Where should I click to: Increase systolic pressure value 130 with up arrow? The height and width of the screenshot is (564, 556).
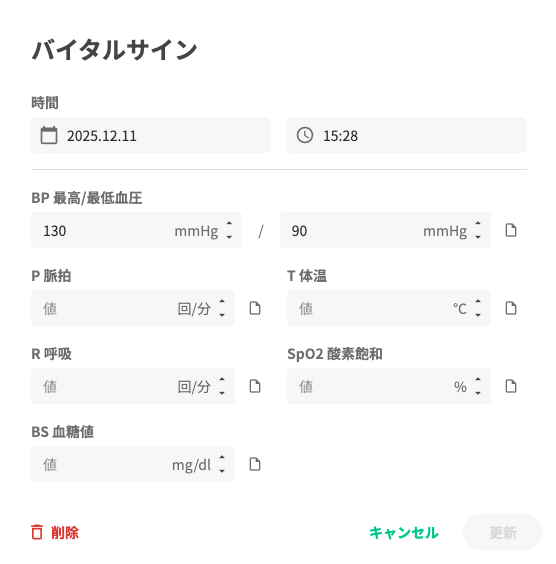229,224
